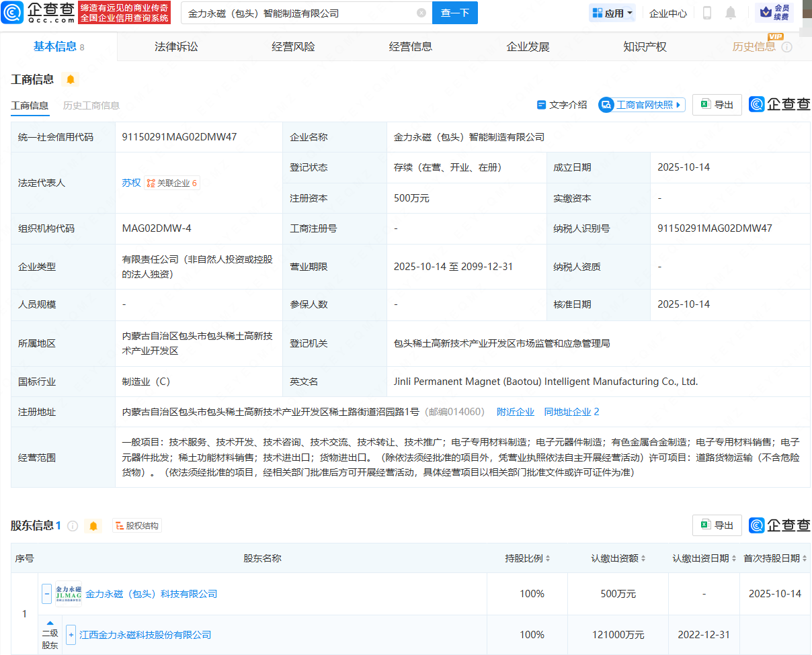Click the Qcc logo icon

click(x=15, y=13)
